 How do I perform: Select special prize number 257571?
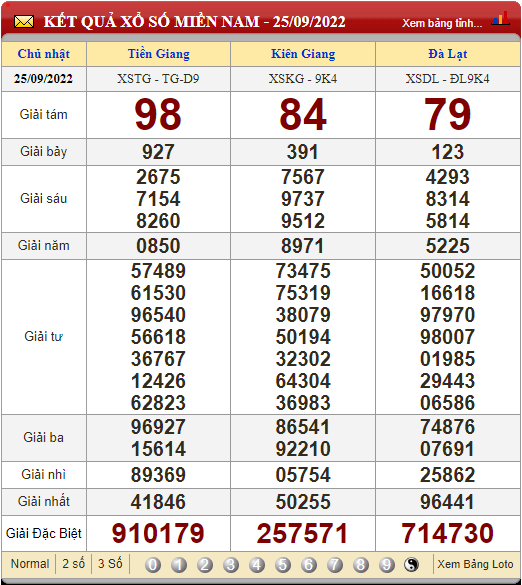coord(303,533)
